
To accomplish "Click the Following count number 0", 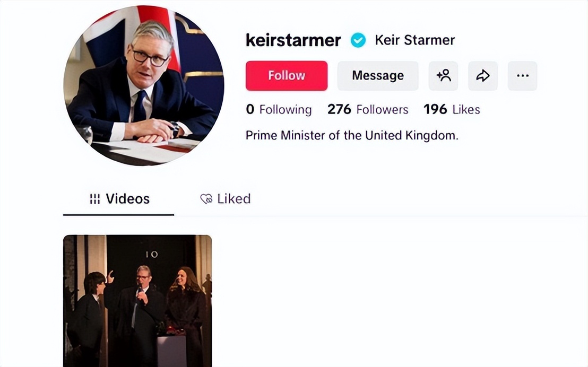I will pyautogui.click(x=250, y=109).
